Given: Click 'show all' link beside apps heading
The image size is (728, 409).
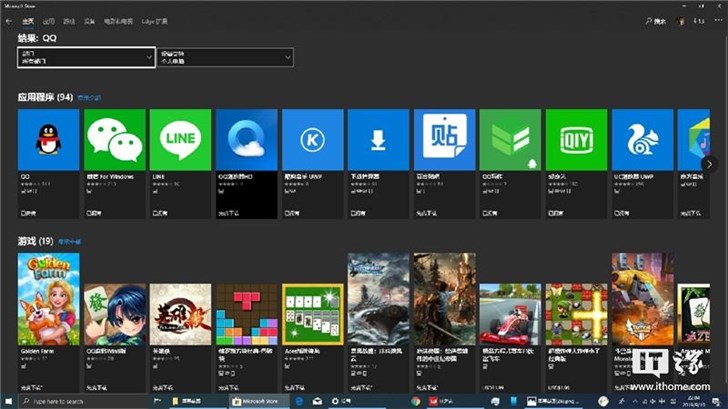Looking at the screenshot, I should pos(90,99).
